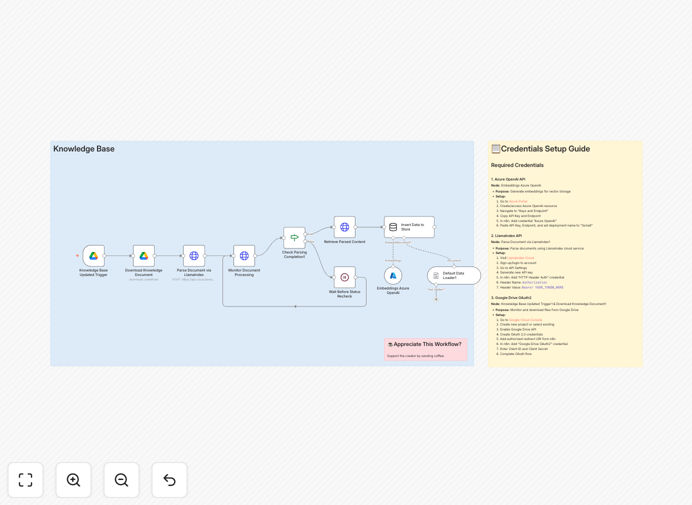Click the Required Credentials subheading
Image resolution: width=692 pixels, height=505 pixels.
pos(517,165)
